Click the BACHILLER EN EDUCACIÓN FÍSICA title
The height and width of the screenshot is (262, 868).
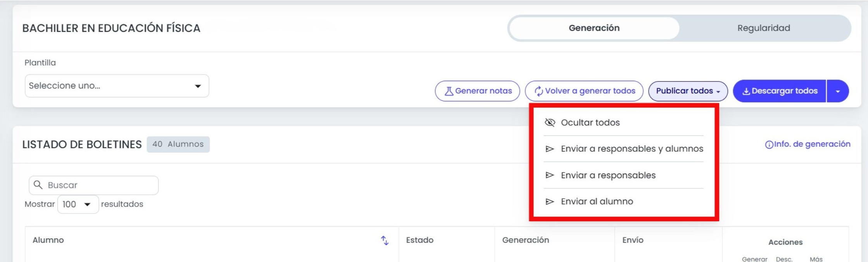111,28
